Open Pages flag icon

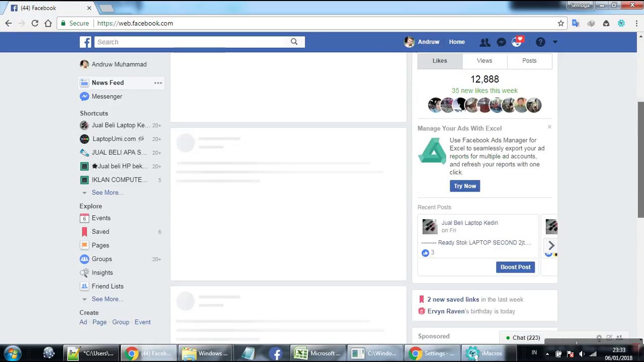(x=85, y=245)
